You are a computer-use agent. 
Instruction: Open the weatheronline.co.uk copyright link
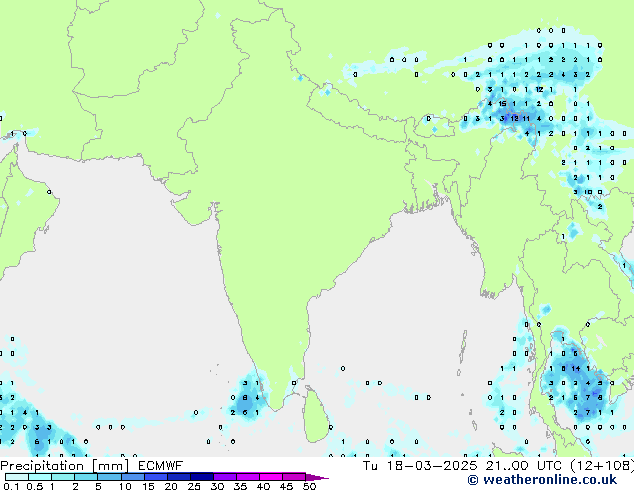pyautogui.click(x=542, y=480)
